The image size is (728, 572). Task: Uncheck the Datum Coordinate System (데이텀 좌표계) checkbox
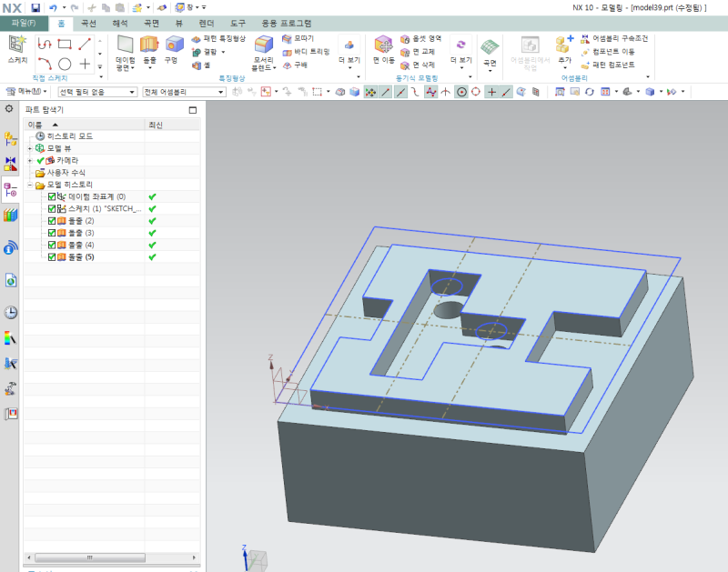[x=52, y=196]
